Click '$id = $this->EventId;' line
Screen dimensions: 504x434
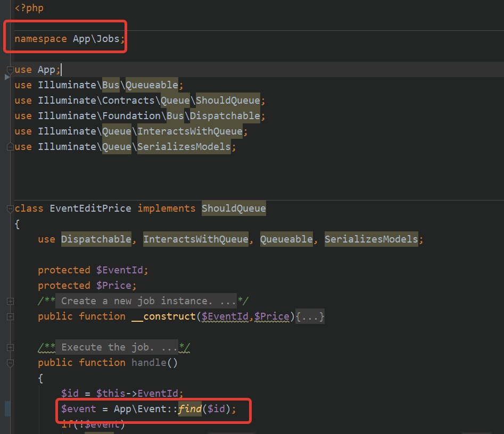pyautogui.click(x=122, y=394)
